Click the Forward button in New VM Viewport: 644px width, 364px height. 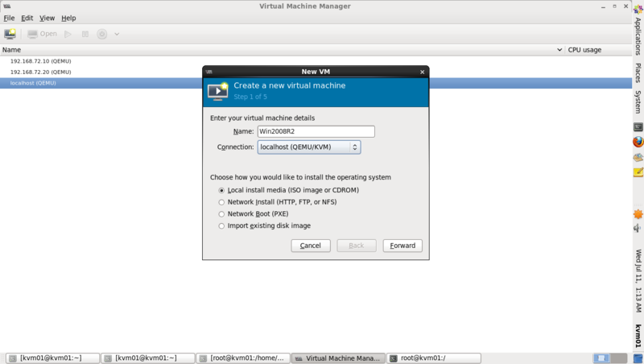402,246
